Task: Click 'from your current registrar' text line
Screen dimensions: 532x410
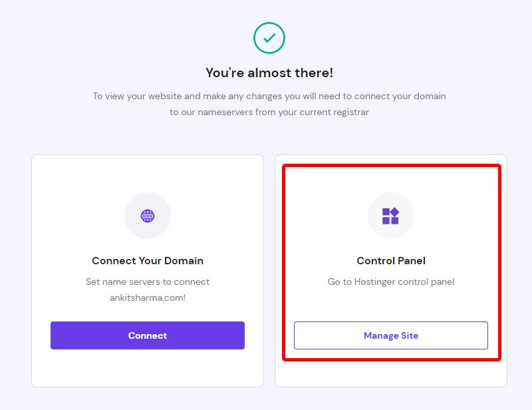Action: pos(312,112)
